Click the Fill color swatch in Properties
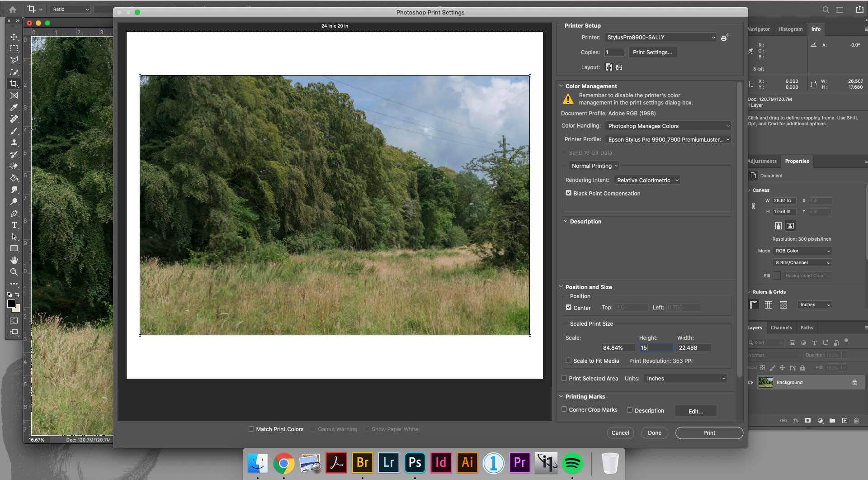Image resolution: width=868 pixels, height=480 pixels. (777, 276)
